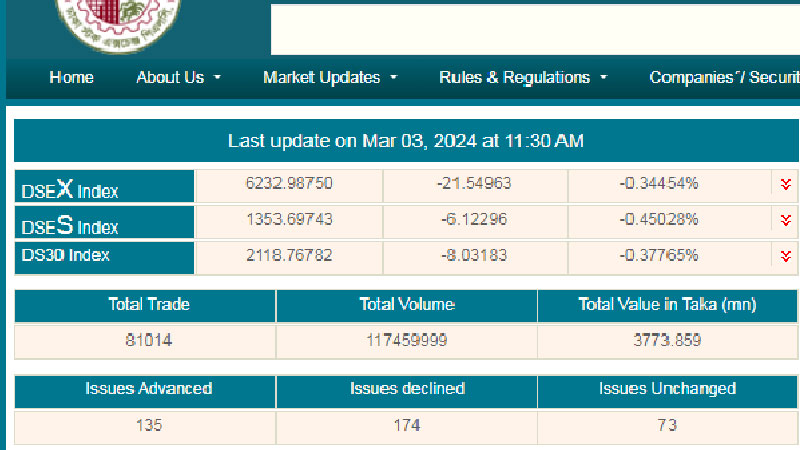Click the DSEX Index label
This screenshot has height=450, width=800.
click(x=70, y=189)
